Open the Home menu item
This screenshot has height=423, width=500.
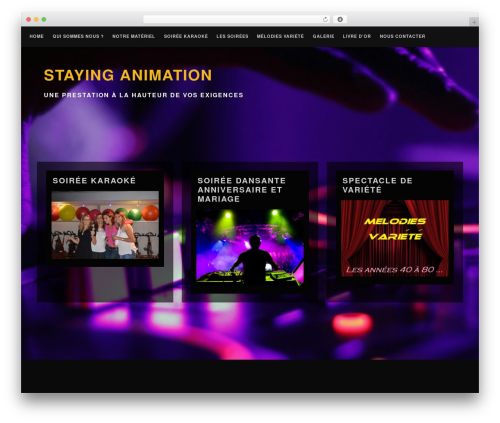pos(37,36)
